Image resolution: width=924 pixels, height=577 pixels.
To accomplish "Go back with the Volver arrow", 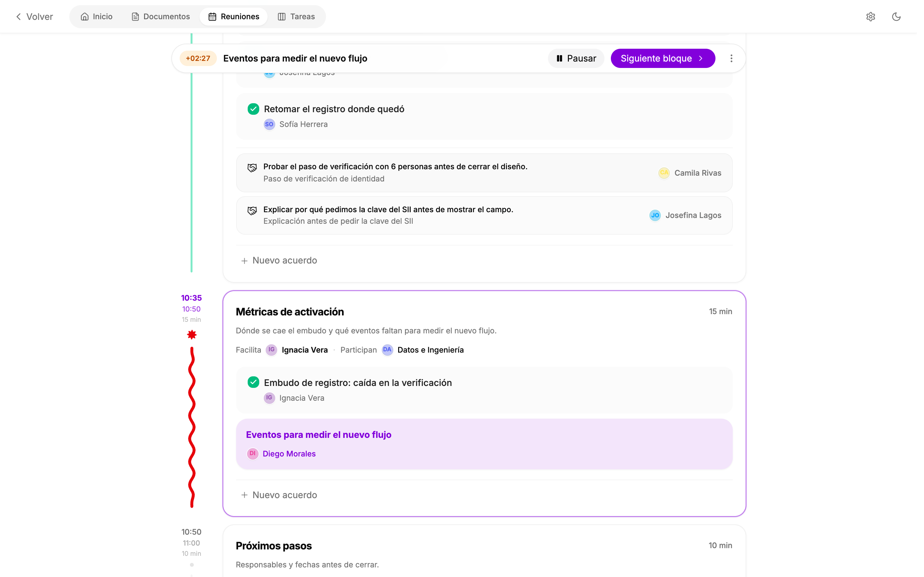I will point(34,16).
